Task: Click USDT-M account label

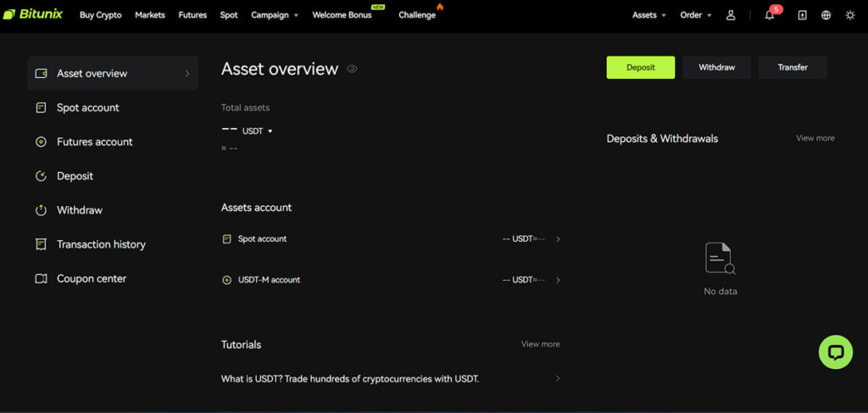Action: (269, 280)
